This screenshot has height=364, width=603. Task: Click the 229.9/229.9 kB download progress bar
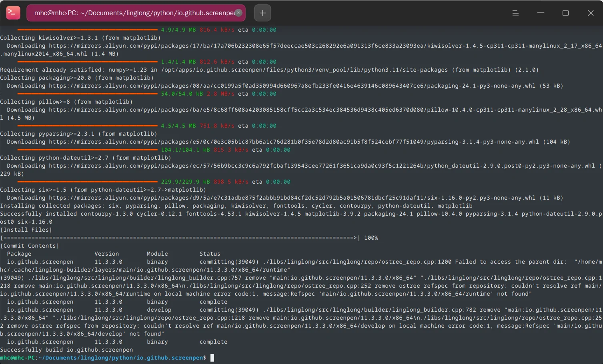[x=88, y=182]
